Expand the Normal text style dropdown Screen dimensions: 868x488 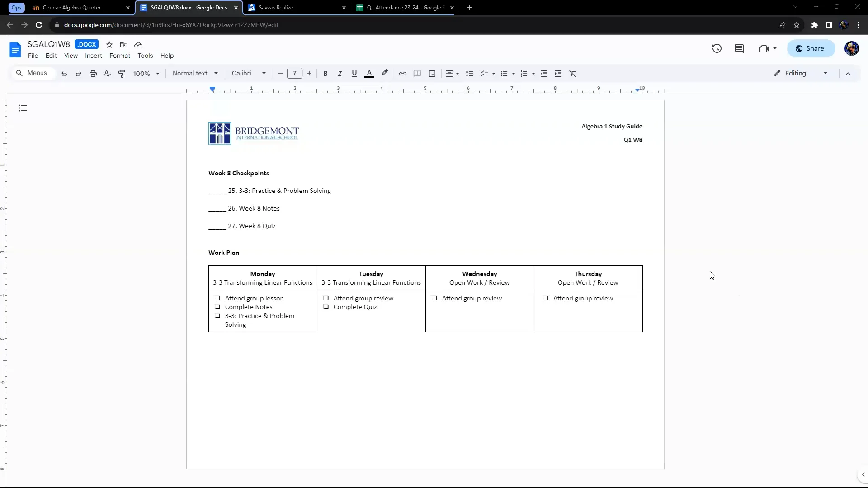click(x=195, y=73)
